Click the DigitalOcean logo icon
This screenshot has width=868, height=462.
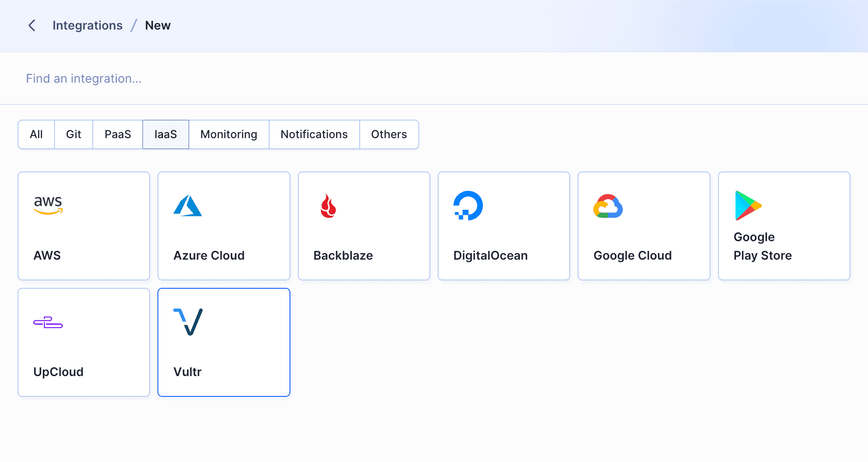tap(468, 206)
